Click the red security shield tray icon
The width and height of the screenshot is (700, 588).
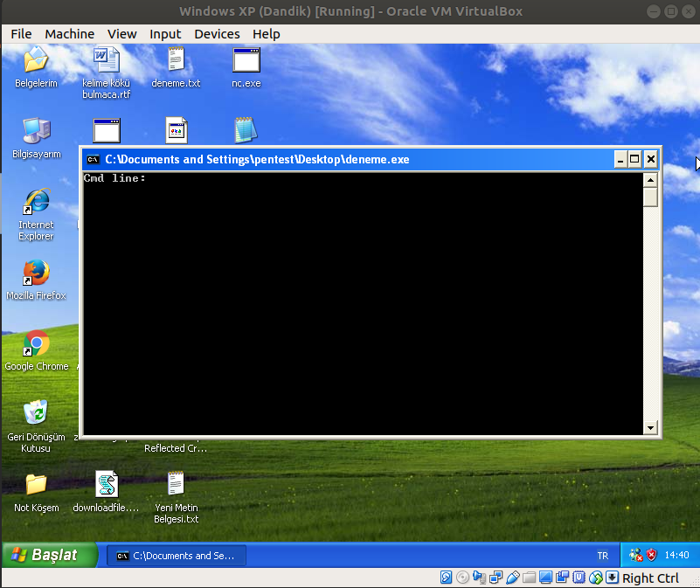(652, 555)
